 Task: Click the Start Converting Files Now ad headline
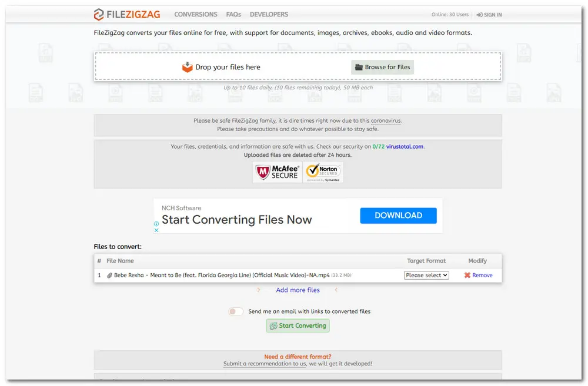point(236,220)
